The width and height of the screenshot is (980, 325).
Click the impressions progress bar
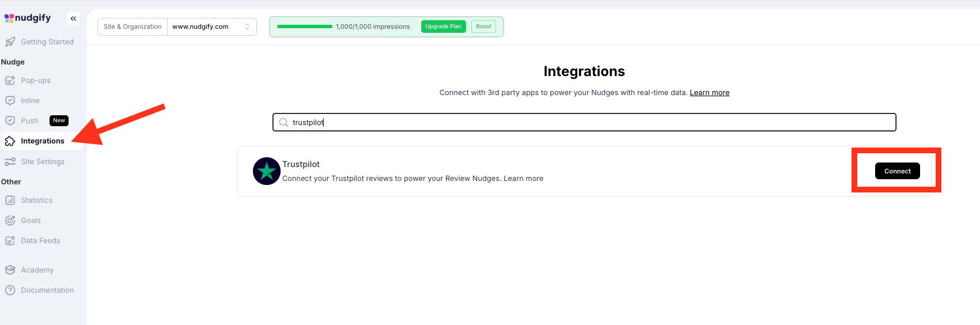click(305, 27)
